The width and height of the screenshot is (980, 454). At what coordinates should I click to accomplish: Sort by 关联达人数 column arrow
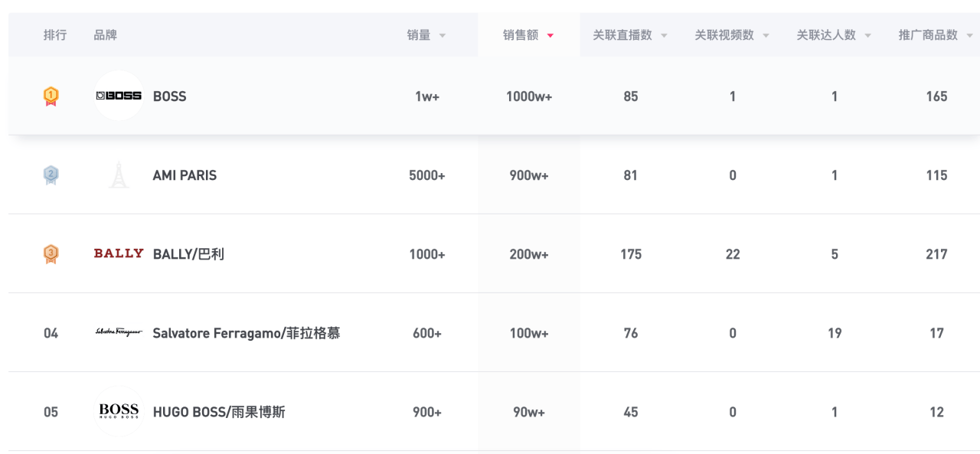pos(867,36)
